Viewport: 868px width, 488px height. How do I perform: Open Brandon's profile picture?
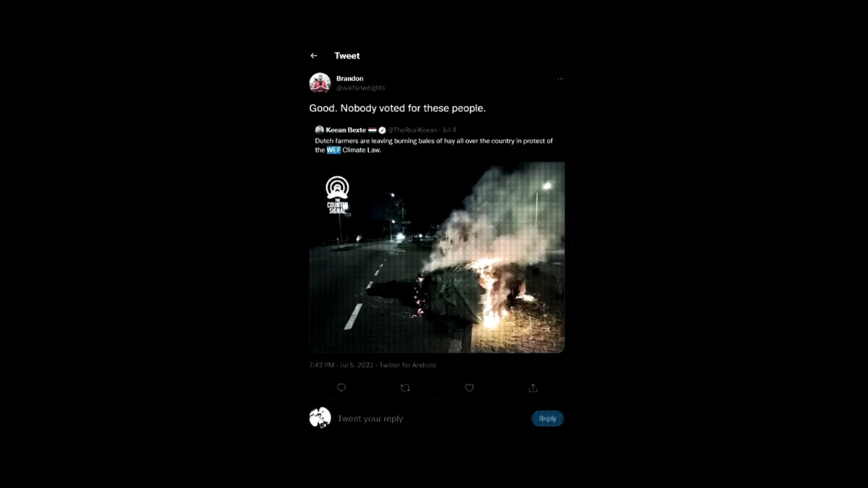click(320, 83)
